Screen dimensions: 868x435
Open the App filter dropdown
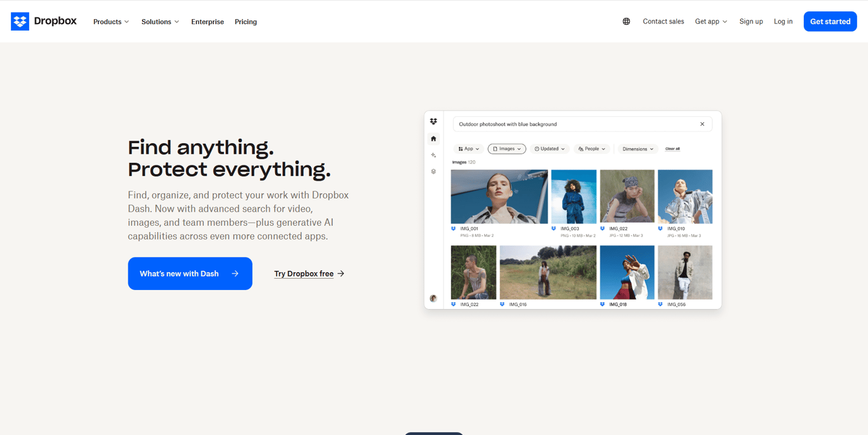(469, 149)
